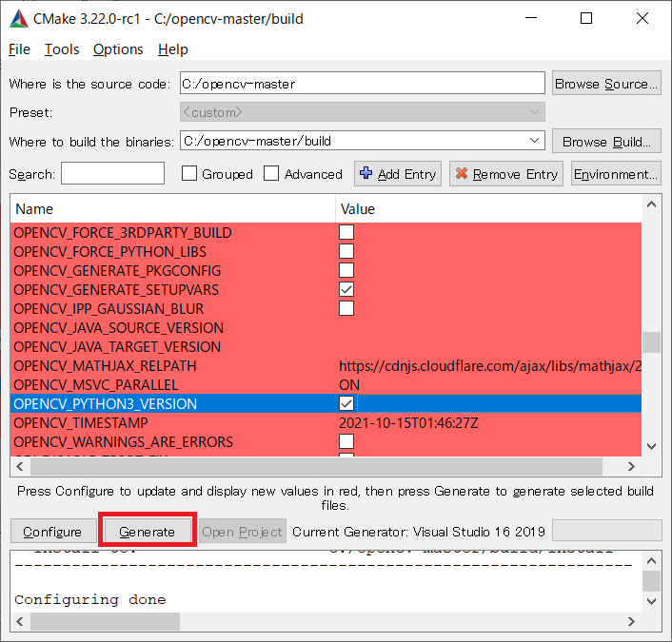The height and width of the screenshot is (642, 672).
Task: Select the OPENCV_JAVA_SOURCE_VERSION row
Action: pos(326,327)
